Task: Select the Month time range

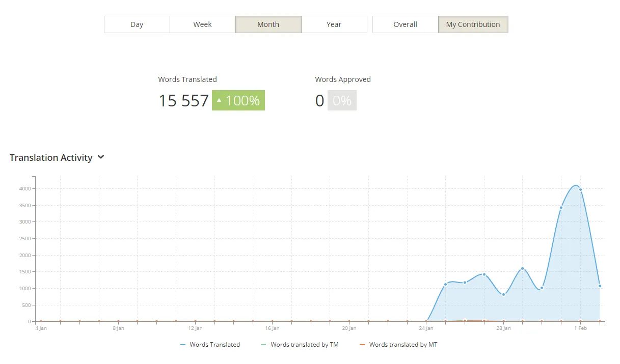Action: click(x=268, y=24)
